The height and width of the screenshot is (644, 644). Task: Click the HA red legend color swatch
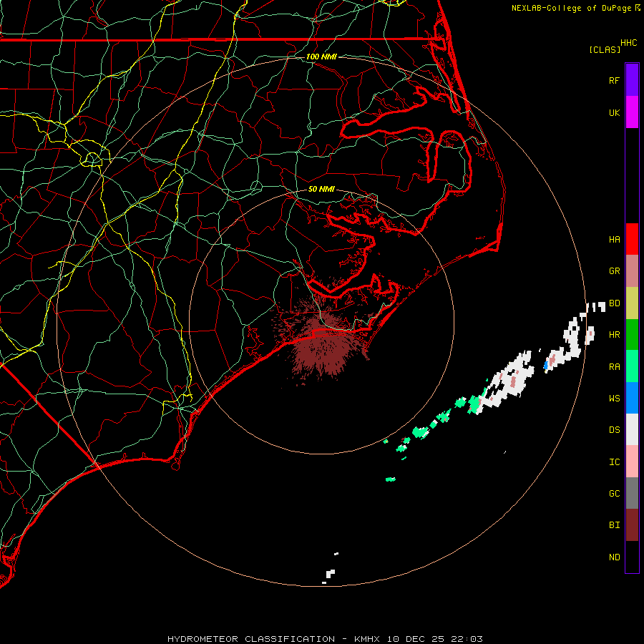tap(632, 239)
